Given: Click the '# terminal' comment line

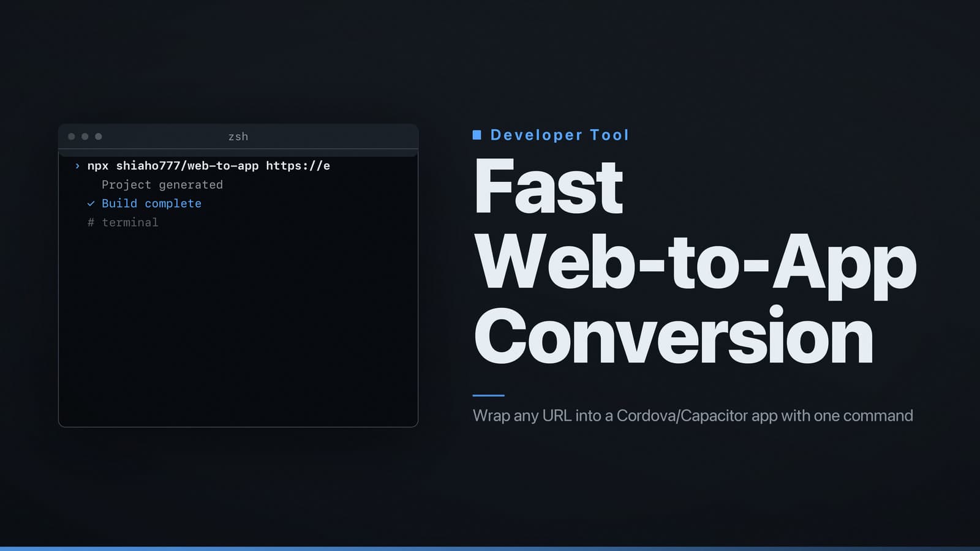Looking at the screenshot, I should coord(123,222).
